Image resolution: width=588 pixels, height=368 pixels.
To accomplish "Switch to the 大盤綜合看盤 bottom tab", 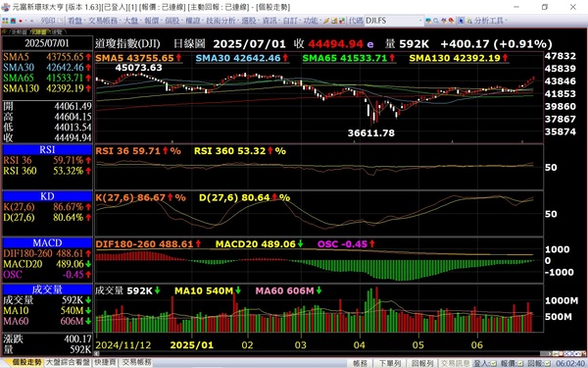I will (68, 362).
